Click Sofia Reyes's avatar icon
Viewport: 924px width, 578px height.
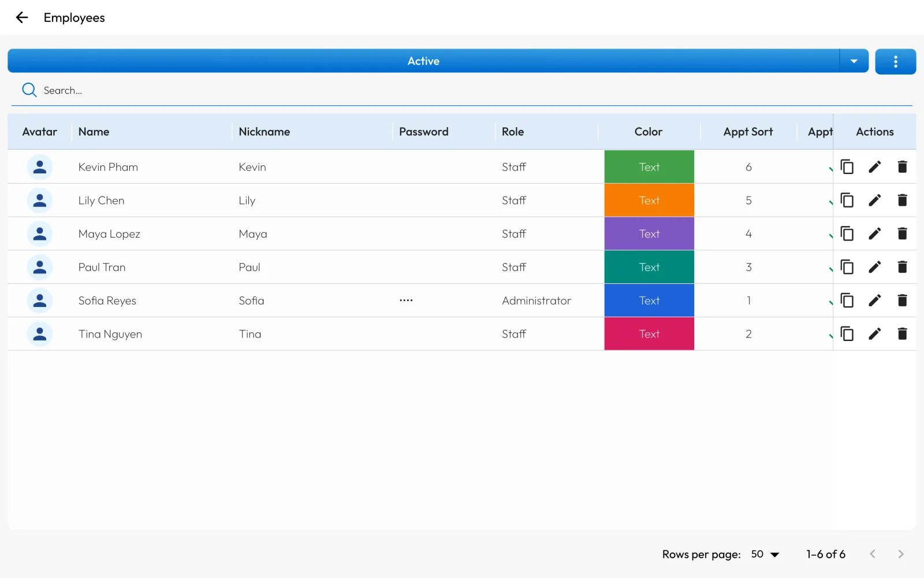[x=40, y=301]
